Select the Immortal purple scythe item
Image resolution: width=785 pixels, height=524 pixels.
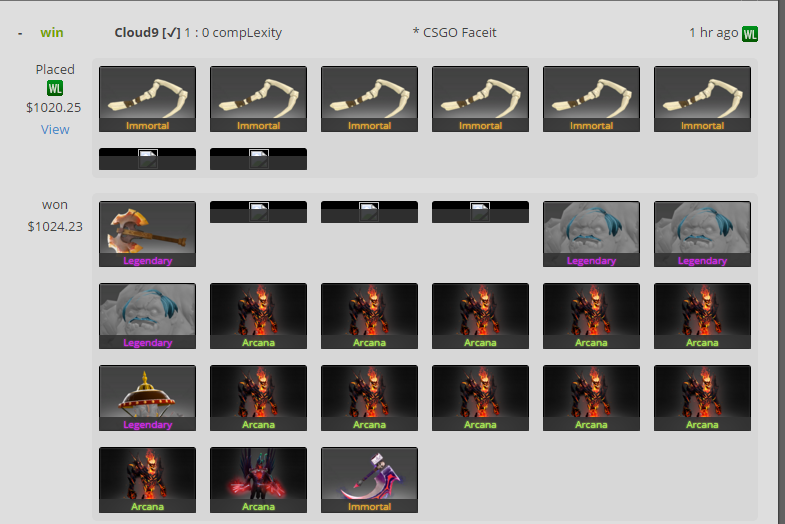[369, 480]
